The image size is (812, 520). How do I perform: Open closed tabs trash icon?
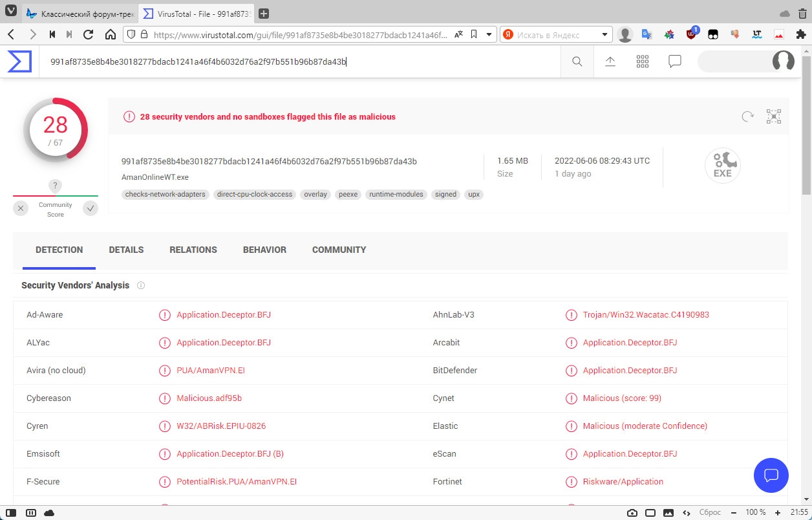click(x=801, y=14)
